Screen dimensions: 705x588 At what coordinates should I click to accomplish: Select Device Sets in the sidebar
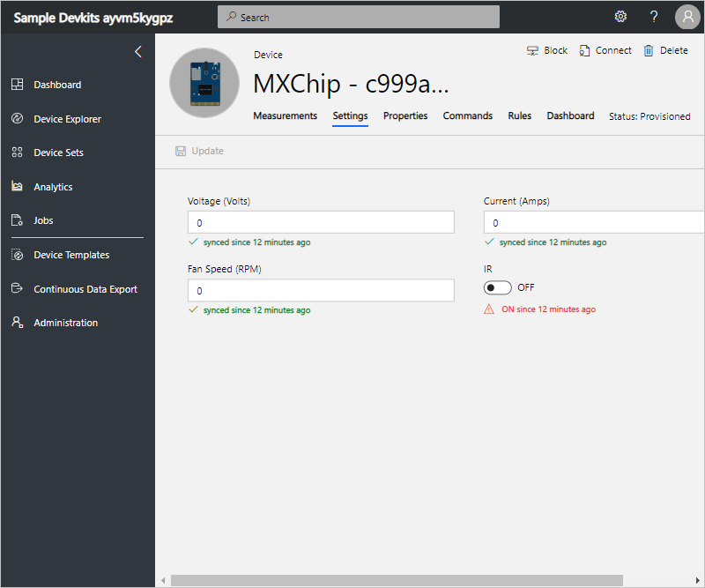coord(60,152)
